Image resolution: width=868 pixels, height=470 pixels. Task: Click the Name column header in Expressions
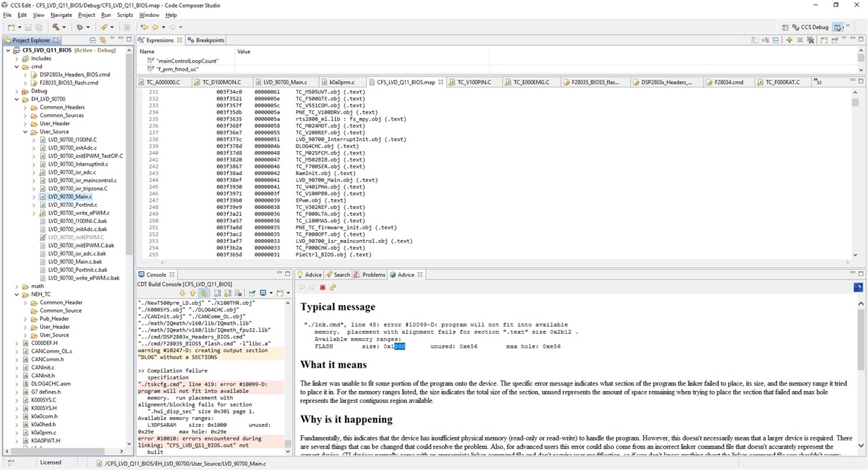pos(147,52)
